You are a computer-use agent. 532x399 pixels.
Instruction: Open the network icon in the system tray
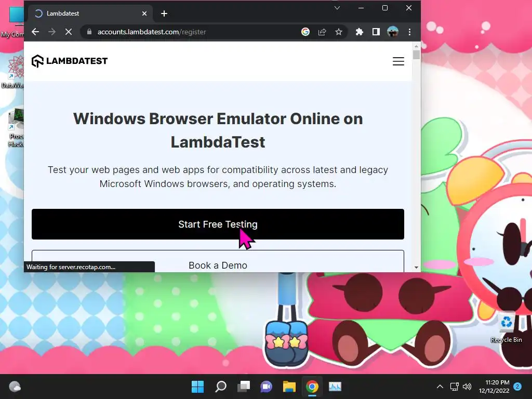pyautogui.click(x=454, y=387)
